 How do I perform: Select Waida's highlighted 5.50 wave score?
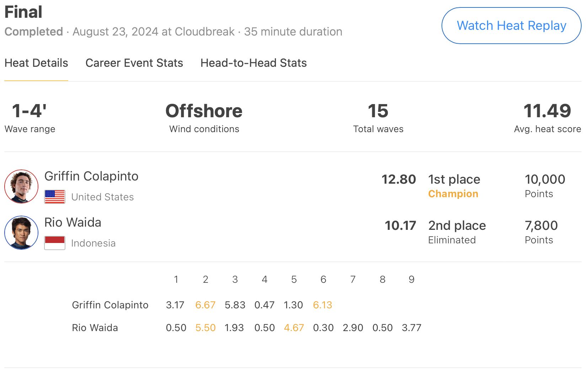pyautogui.click(x=205, y=328)
